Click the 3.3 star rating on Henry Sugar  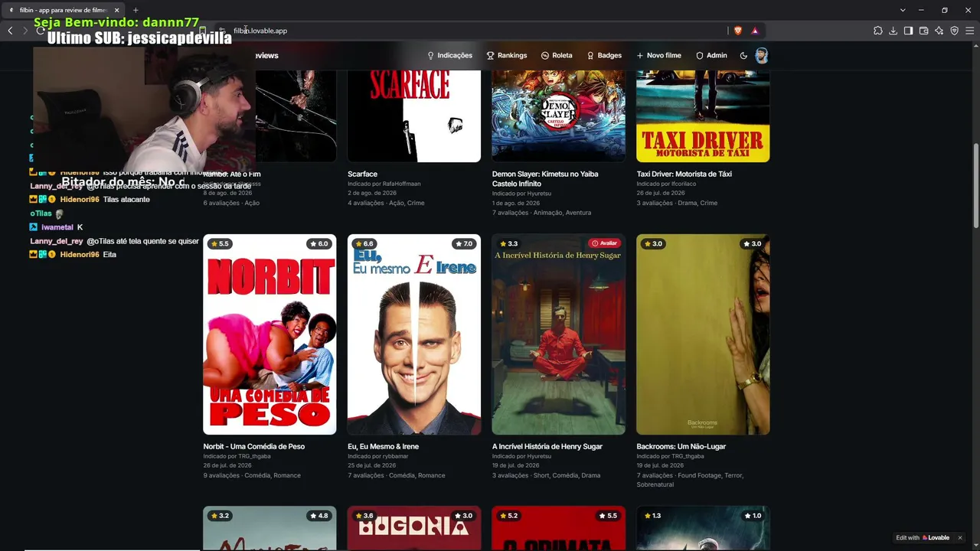point(508,244)
